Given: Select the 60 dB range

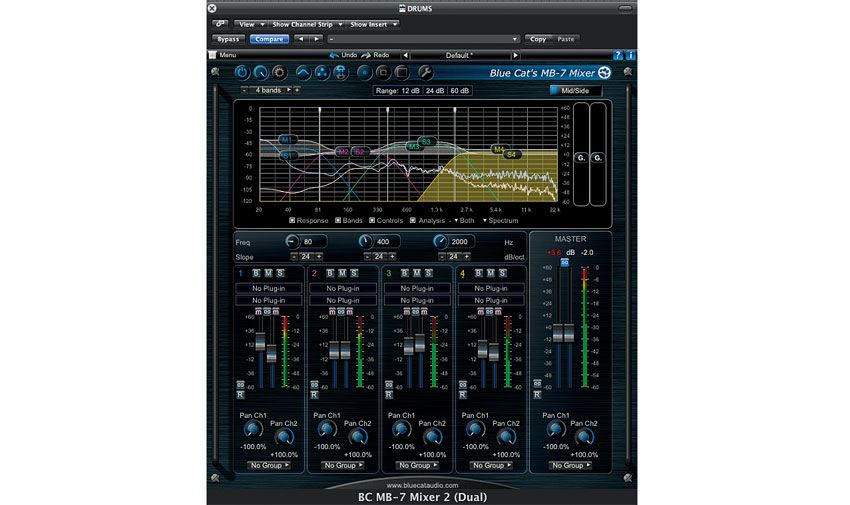Looking at the screenshot, I should (x=460, y=90).
